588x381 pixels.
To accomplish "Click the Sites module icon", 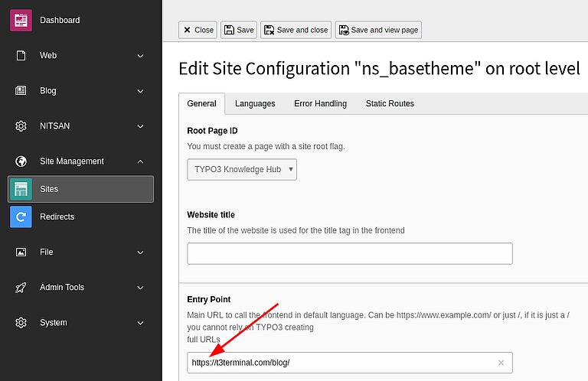I will pos(21,189).
